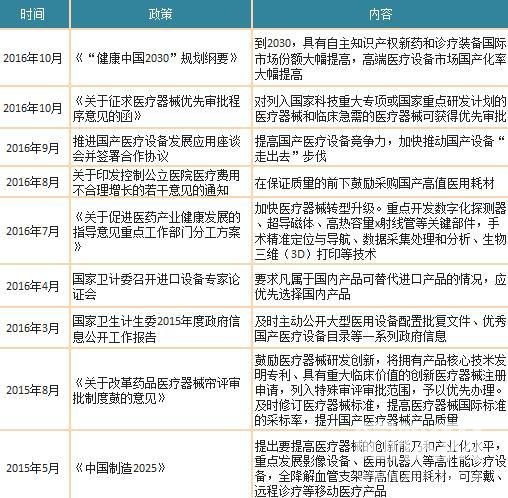Screen dimensions: 508x498
Task: Select 国家卫生计生委2015年度政府信息公开工作报告 cell
Action: point(160,328)
